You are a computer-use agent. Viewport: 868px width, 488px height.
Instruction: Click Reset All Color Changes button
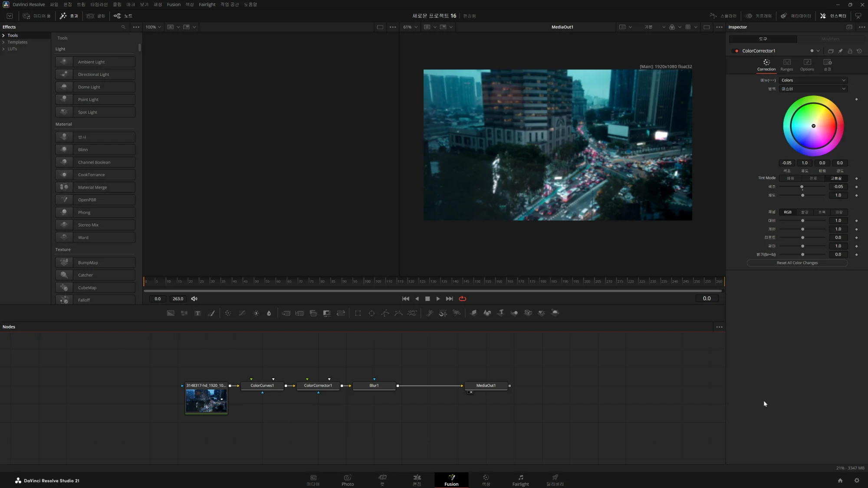[x=797, y=263]
